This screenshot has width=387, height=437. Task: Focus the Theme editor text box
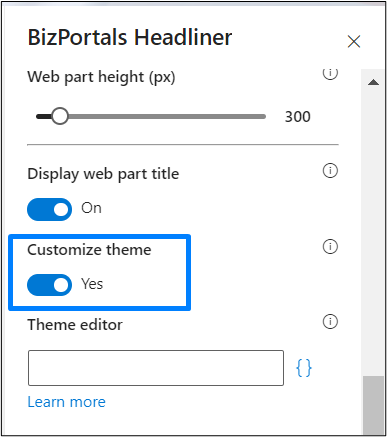[156, 368]
